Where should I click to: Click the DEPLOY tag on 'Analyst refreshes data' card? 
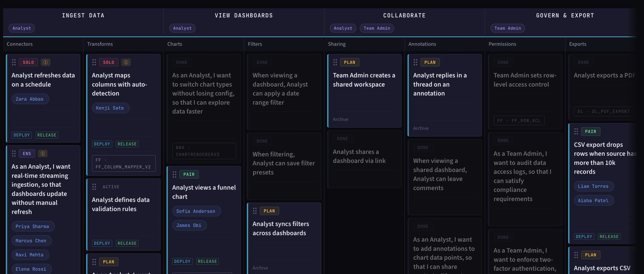pos(21,135)
